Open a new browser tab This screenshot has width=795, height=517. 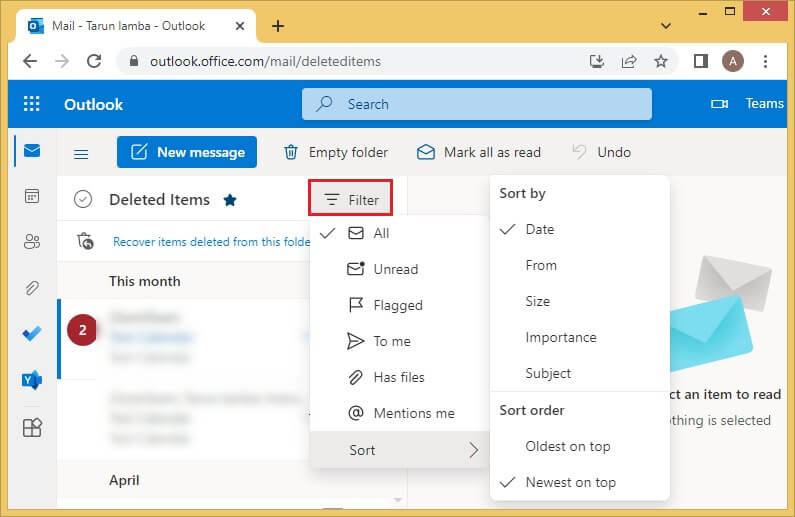coord(278,26)
